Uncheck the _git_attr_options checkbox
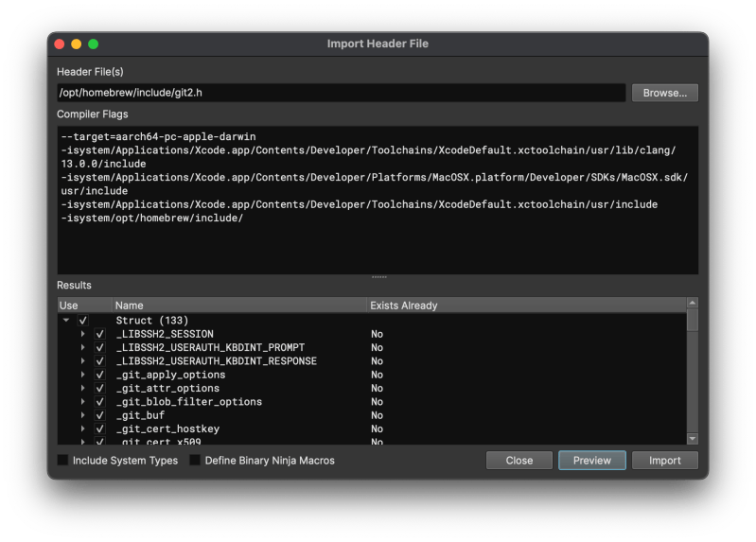This screenshot has width=756, height=542. tap(99, 388)
